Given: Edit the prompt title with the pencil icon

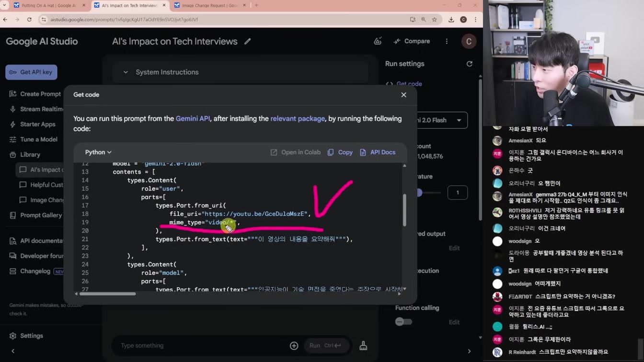Looking at the screenshot, I should 247,42.
